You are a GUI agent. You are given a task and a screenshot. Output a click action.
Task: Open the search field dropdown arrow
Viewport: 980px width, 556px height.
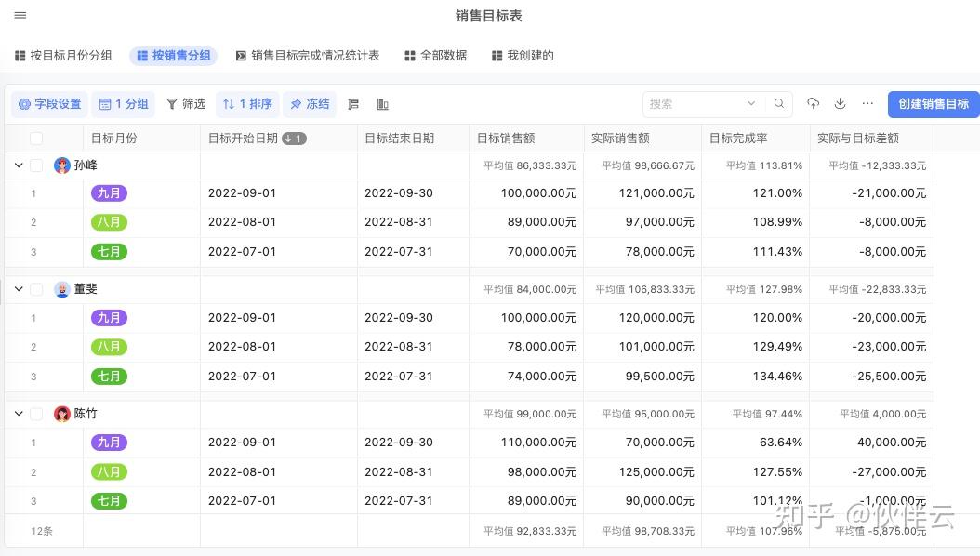[x=751, y=104]
